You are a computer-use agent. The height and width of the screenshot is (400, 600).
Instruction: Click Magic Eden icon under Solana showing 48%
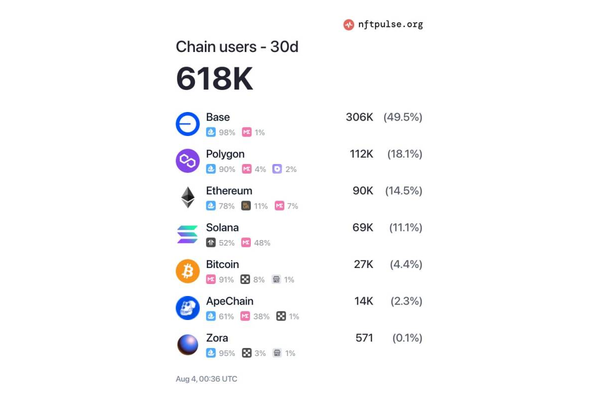point(246,243)
